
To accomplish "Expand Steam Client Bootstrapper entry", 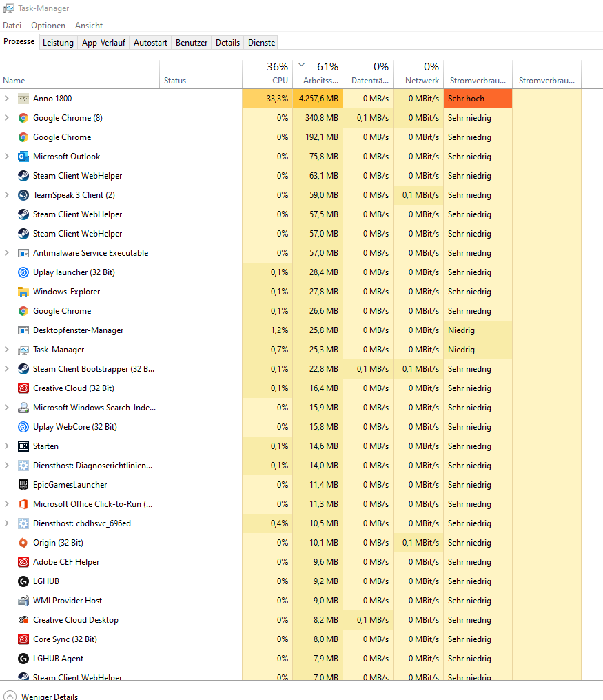I will [x=6, y=369].
